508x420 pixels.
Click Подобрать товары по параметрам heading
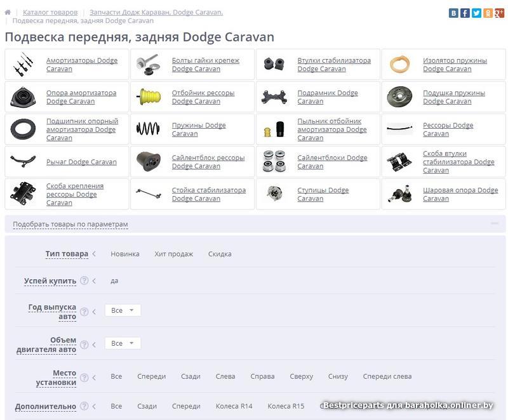(70, 224)
